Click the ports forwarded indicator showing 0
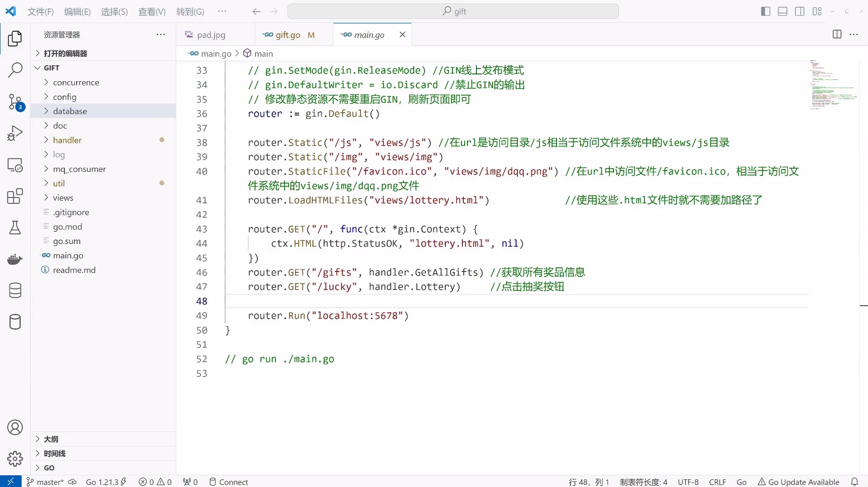Screen dimensions: 868x487 pyautogui.click(x=190, y=482)
